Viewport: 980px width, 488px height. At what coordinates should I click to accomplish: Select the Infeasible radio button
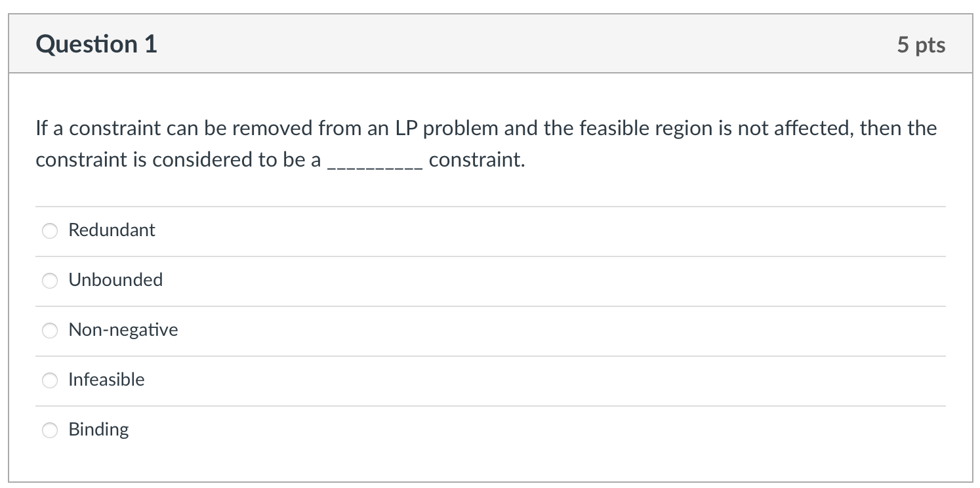pyautogui.click(x=50, y=380)
